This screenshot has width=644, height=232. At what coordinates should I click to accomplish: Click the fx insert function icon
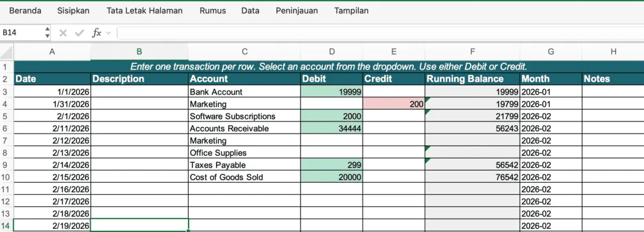(x=97, y=33)
